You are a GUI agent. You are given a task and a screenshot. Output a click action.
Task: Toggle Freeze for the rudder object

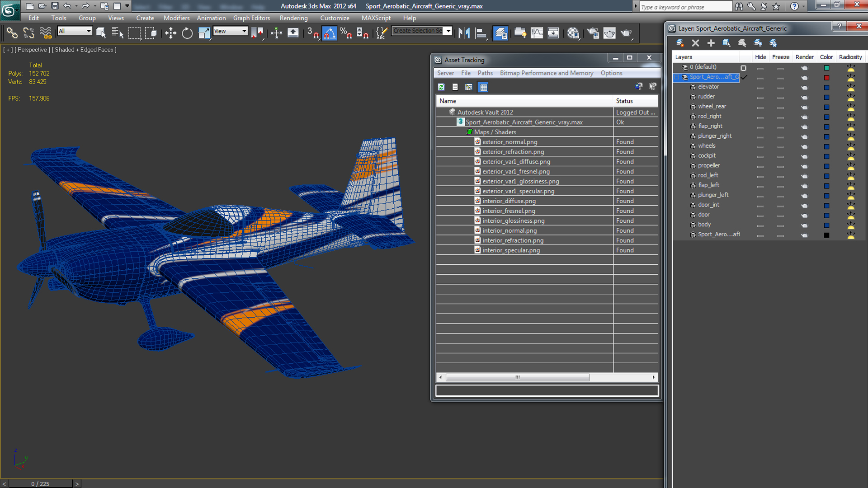780,98
